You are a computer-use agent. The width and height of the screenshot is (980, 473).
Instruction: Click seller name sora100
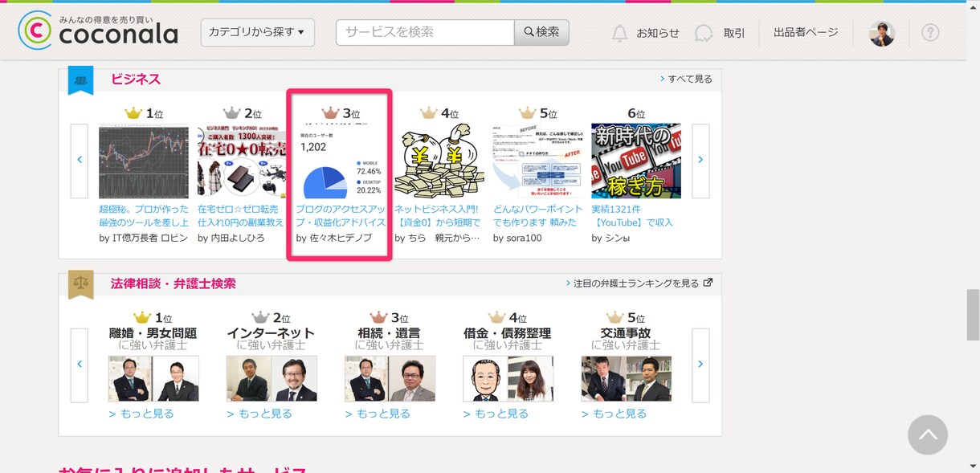[524, 238]
